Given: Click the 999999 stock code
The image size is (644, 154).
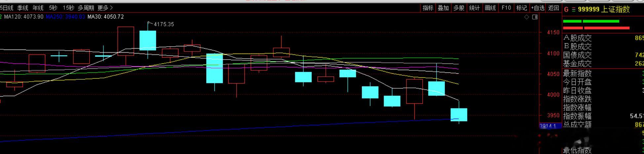Looking at the screenshot, I should 588,10.
